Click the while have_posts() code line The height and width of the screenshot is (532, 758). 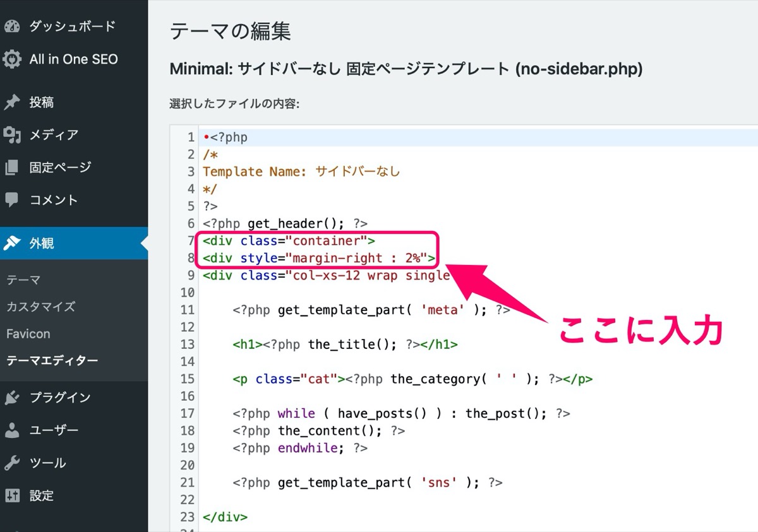pyautogui.click(x=401, y=413)
